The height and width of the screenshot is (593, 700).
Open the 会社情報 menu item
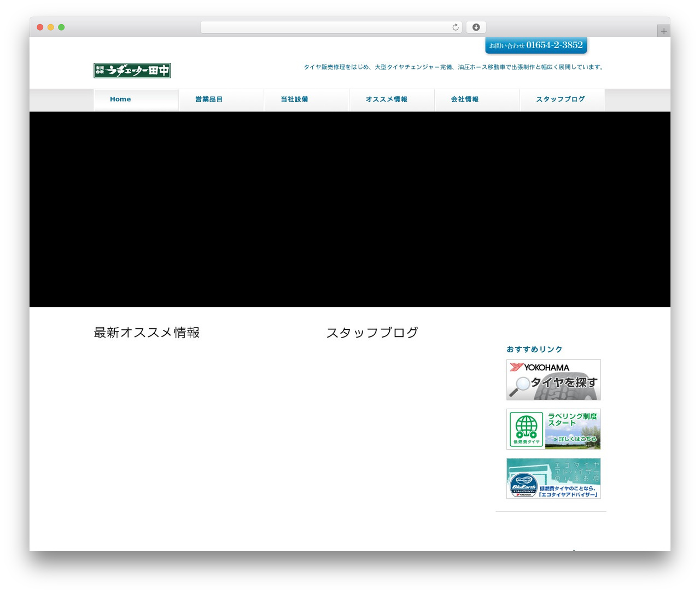477,100
